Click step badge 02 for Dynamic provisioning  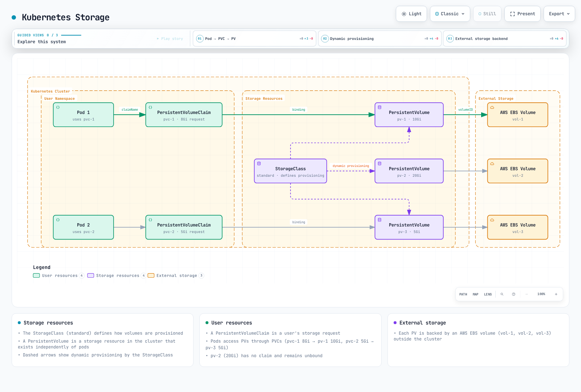[325, 38]
